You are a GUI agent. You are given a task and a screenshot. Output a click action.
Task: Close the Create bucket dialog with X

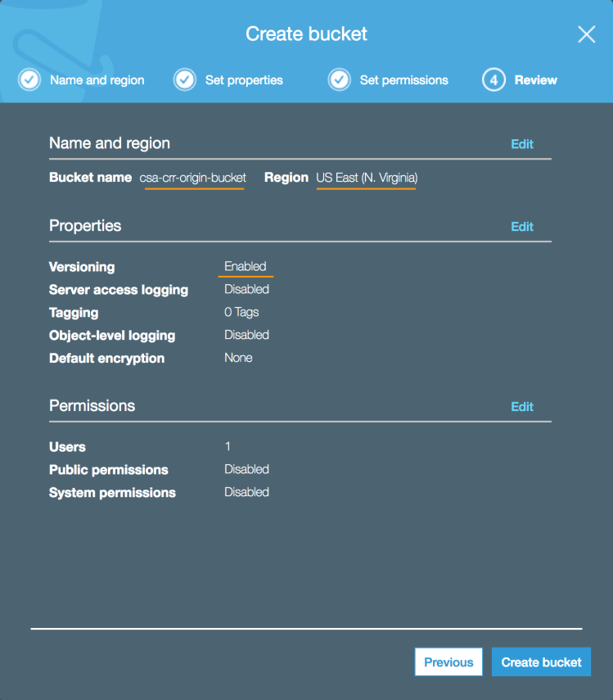pos(586,34)
